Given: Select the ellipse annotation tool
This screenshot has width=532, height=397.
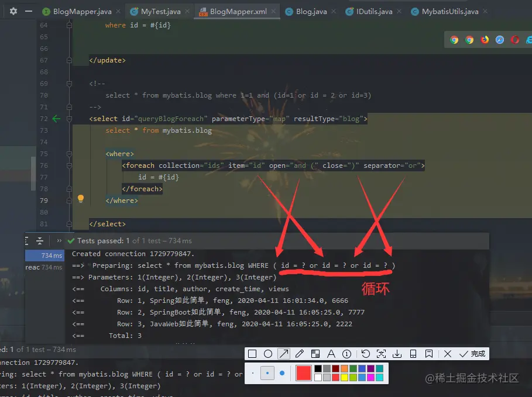Looking at the screenshot, I should coord(267,354).
